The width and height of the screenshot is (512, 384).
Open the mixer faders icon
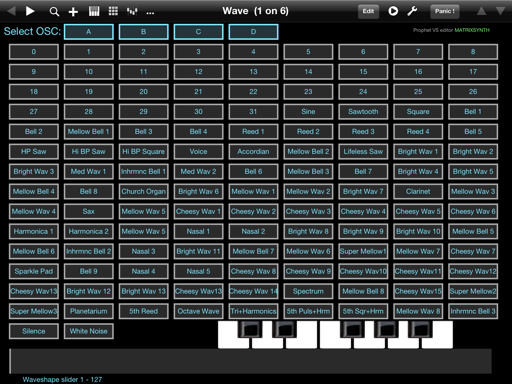pos(132,12)
